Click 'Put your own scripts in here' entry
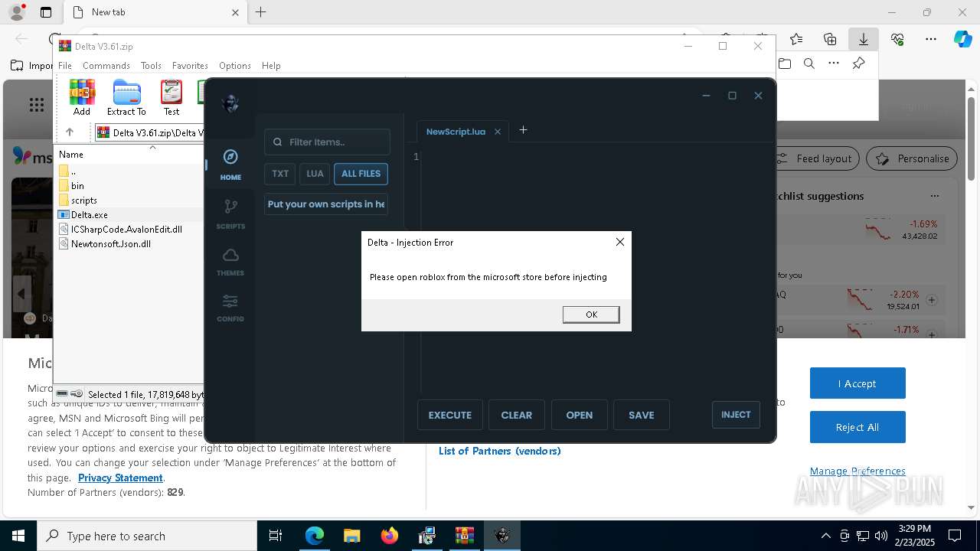 click(326, 204)
